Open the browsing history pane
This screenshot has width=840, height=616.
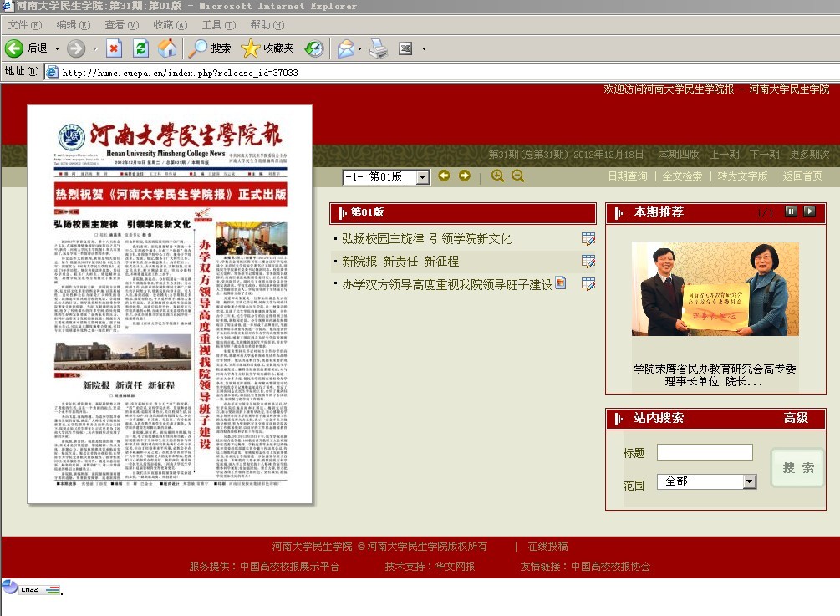tap(314, 48)
